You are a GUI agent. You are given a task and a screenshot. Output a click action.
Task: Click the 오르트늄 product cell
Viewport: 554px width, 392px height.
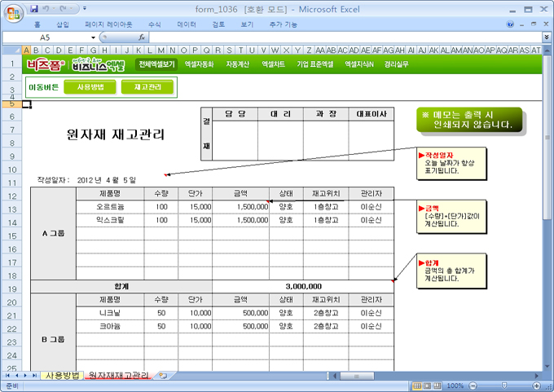pos(110,207)
